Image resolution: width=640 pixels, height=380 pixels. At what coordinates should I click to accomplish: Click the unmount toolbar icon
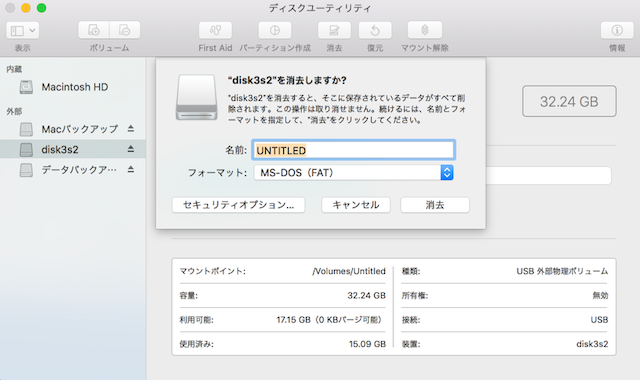tap(424, 30)
